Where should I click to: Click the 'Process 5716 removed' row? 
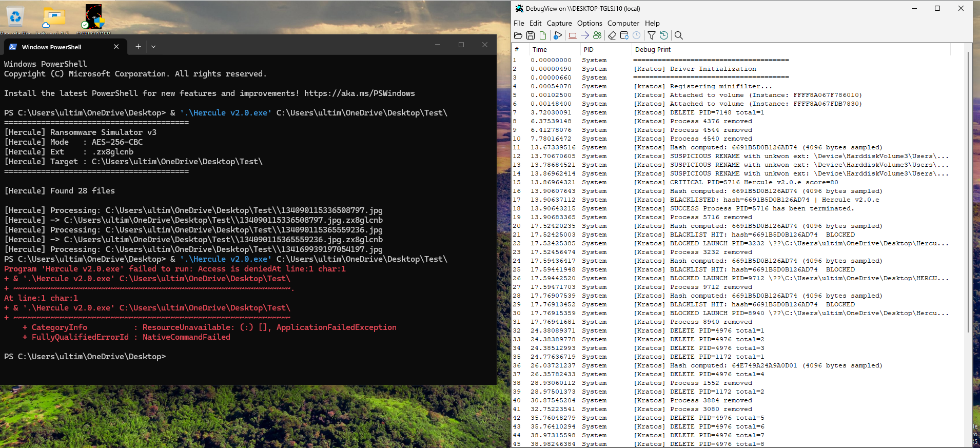tap(739, 217)
